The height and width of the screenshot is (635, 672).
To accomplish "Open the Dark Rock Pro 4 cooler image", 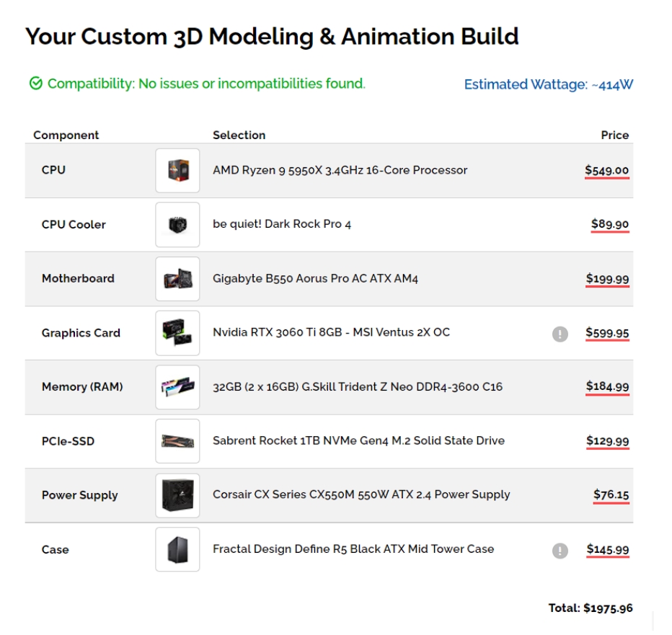I will point(177,225).
